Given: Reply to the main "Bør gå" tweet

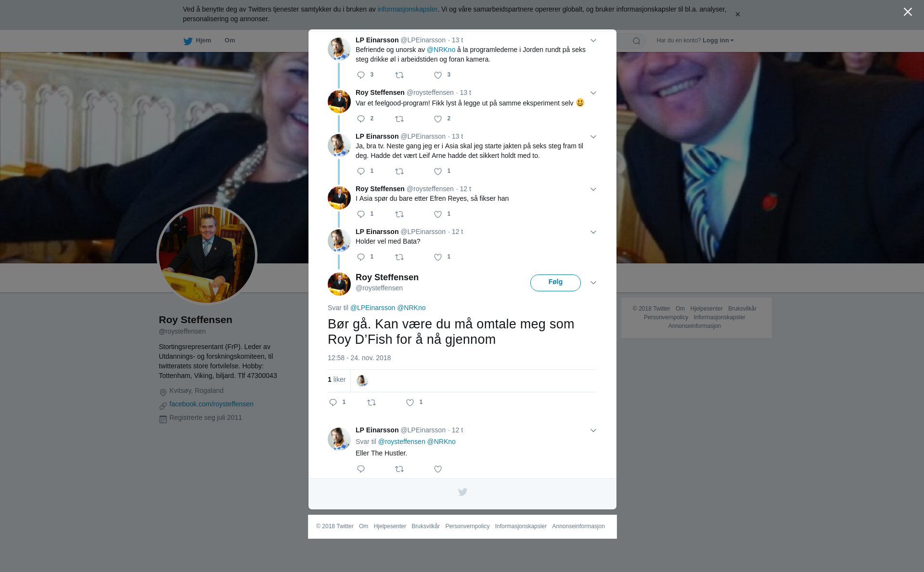Looking at the screenshot, I should [333, 403].
